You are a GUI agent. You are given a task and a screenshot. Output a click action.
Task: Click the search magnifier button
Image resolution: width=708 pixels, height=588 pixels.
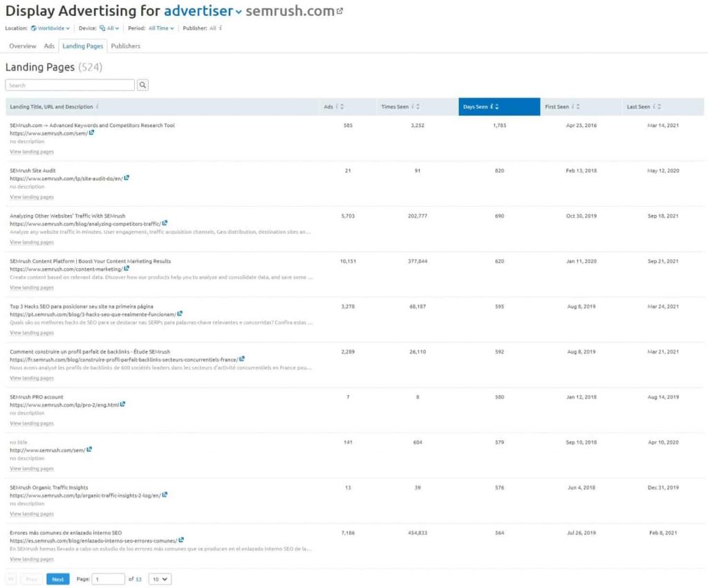coord(142,85)
